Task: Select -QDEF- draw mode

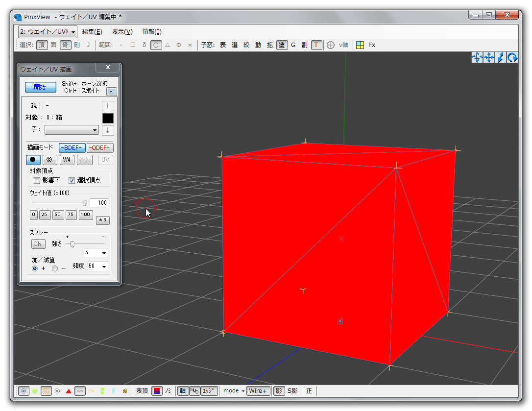Action: pos(100,148)
